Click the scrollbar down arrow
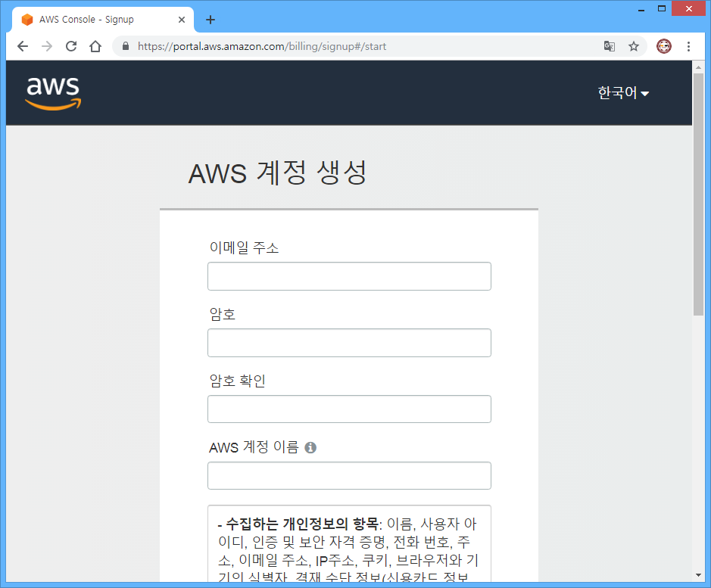This screenshot has width=711, height=588. pyautogui.click(x=698, y=575)
